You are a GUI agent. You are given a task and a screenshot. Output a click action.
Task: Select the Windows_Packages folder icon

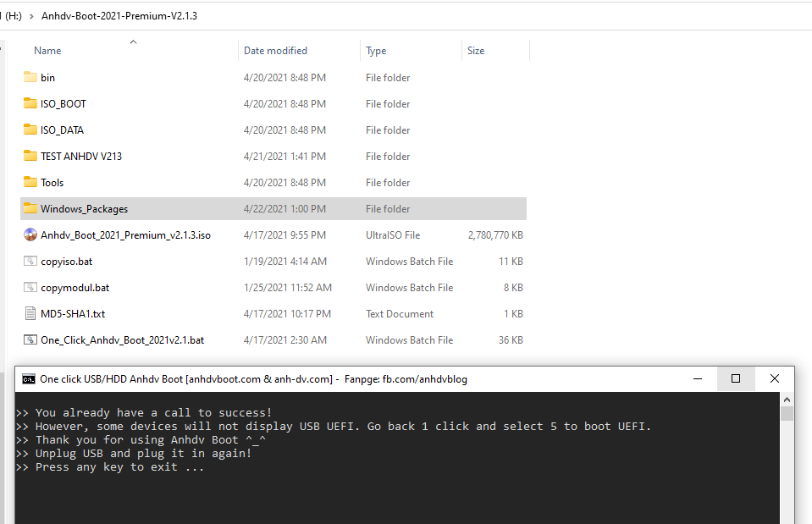(x=30, y=208)
